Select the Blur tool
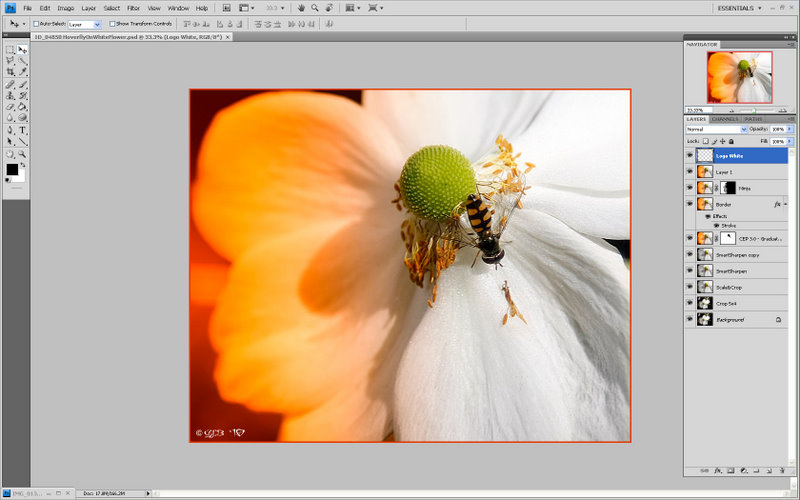This screenshot has width=800, height=500. [x=10, y=118]
